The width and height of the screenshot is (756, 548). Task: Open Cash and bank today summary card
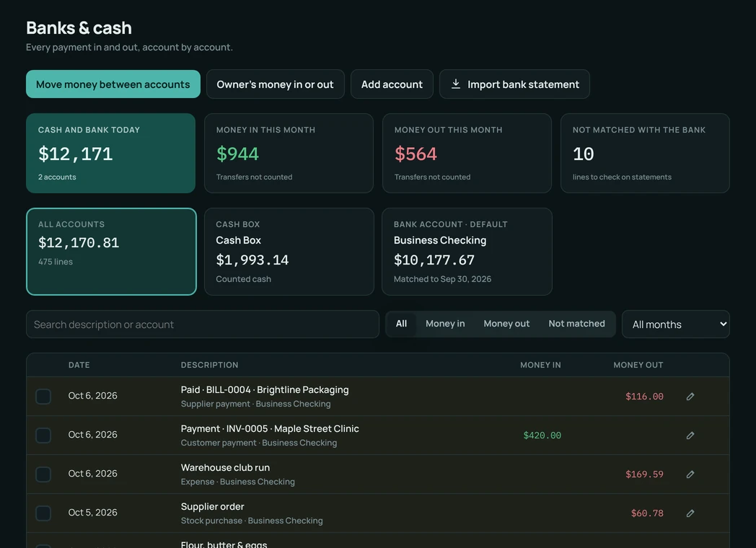[x=110, y=154]
